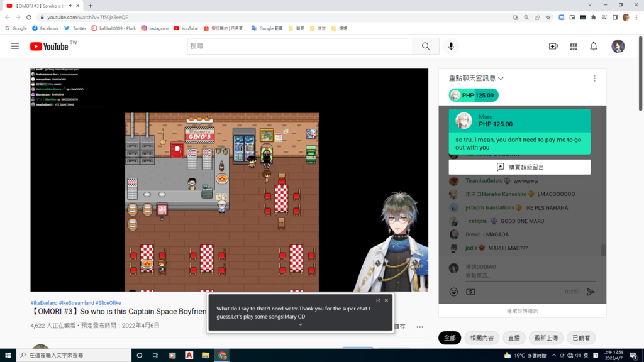Click 隱藏即時通訊 to hide chat

522,310
